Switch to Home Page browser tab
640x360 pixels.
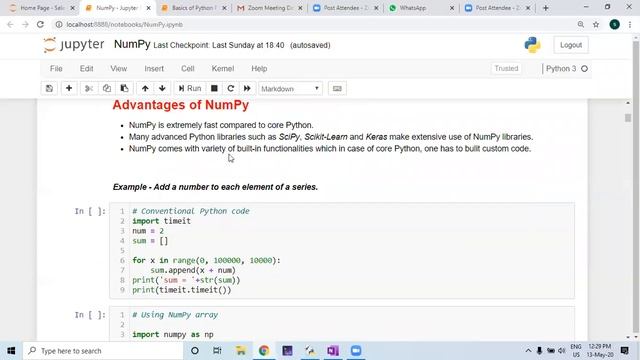pos(42,8)
